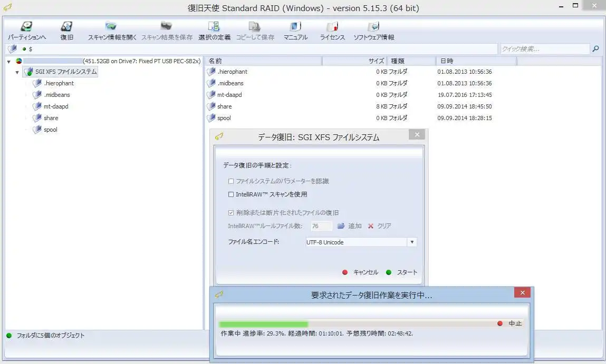Click the 選択の定義 toolbar icon
Image resolution: width=606 pixels, height=364 pixels.
pos(214,27)
